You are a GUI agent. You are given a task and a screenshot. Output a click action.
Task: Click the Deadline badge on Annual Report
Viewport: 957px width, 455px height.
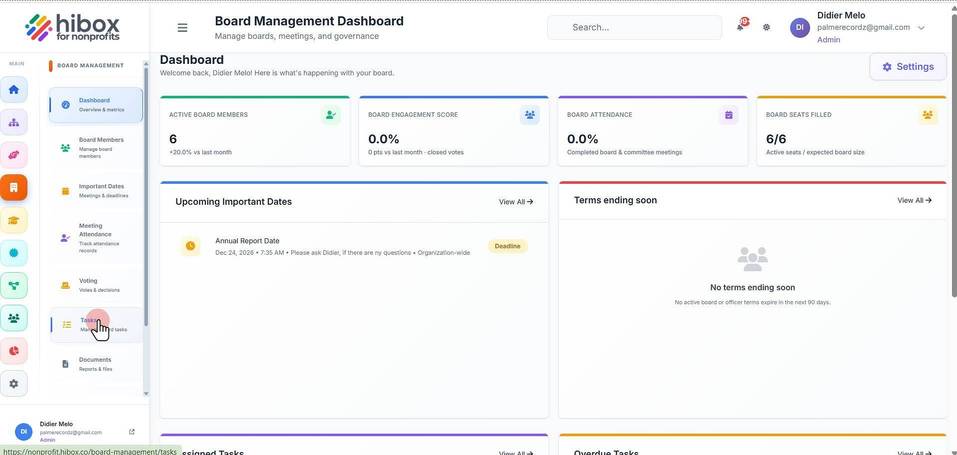coord(507,246)
